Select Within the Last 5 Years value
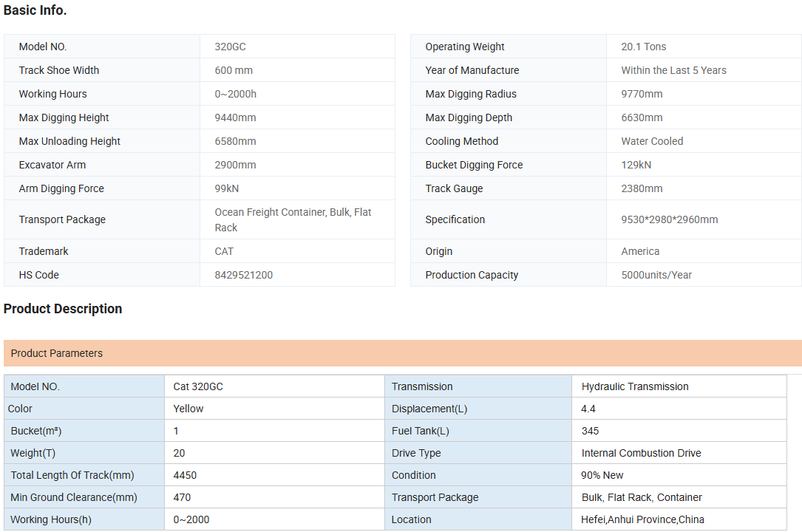 (673, 70)
